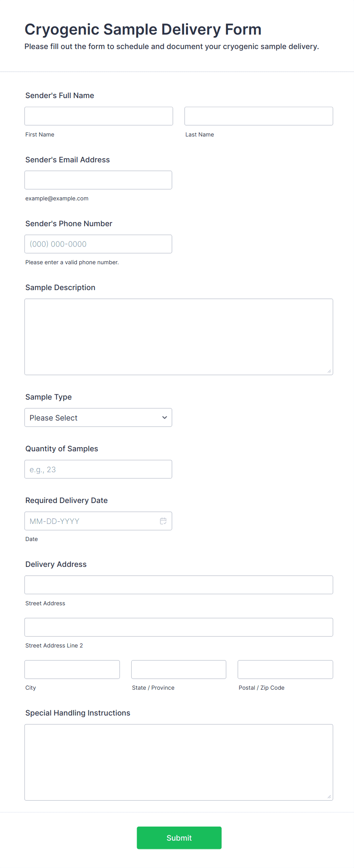Click the calendar icon in delivery date field
Screen dimensions: 354x868
tap(163, 521)
